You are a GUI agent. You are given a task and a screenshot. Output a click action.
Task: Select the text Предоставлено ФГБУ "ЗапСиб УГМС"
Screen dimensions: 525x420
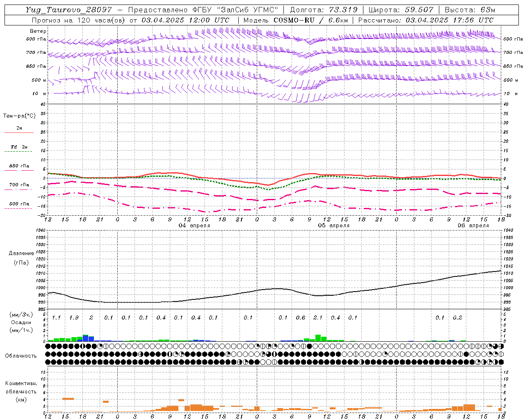pyautogui.click(x=203, y=10)
